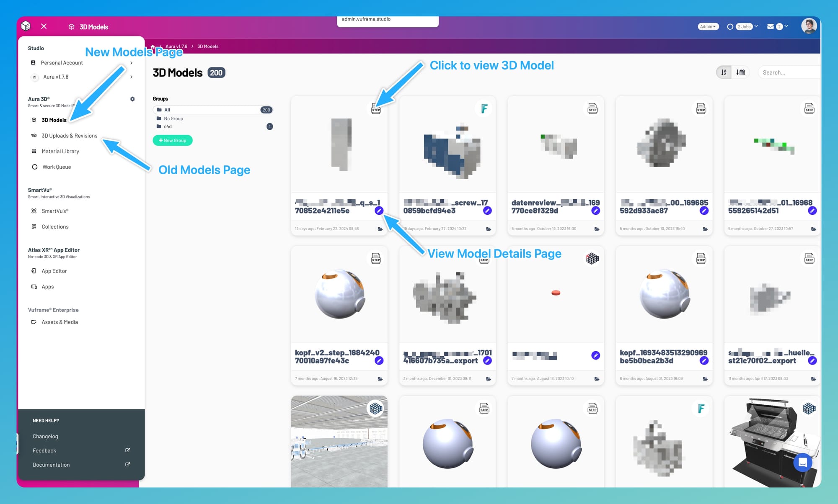The width and height of the screenshot is (838, 504).
Task: Open 3D Uploads & Revisions page
Action: (x=69, y=136)
